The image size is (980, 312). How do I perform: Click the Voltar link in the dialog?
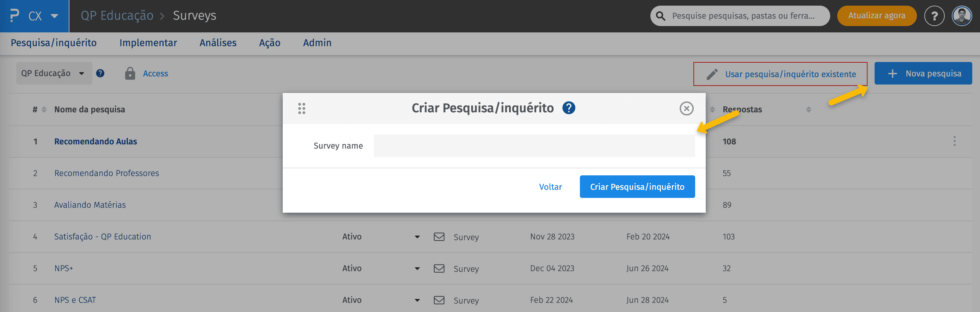click(x=550, y=187)
